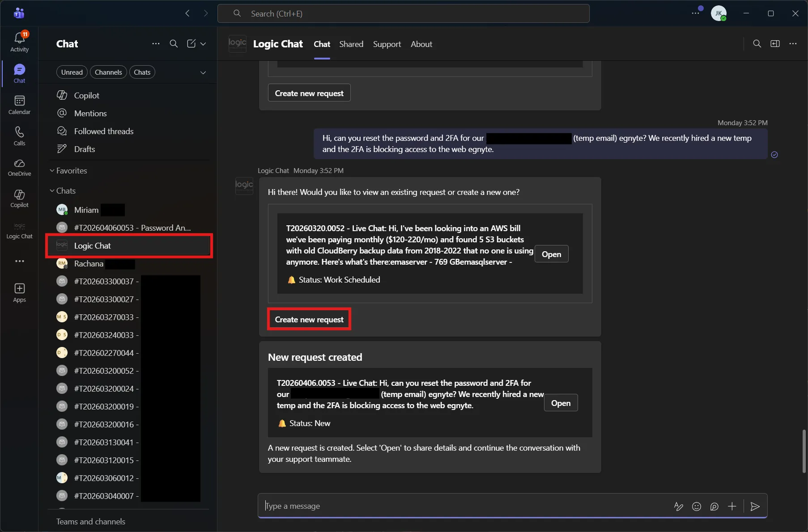The image size is (808, 532).
Task: Expand the filter options chevron
Action: [203, 72]
